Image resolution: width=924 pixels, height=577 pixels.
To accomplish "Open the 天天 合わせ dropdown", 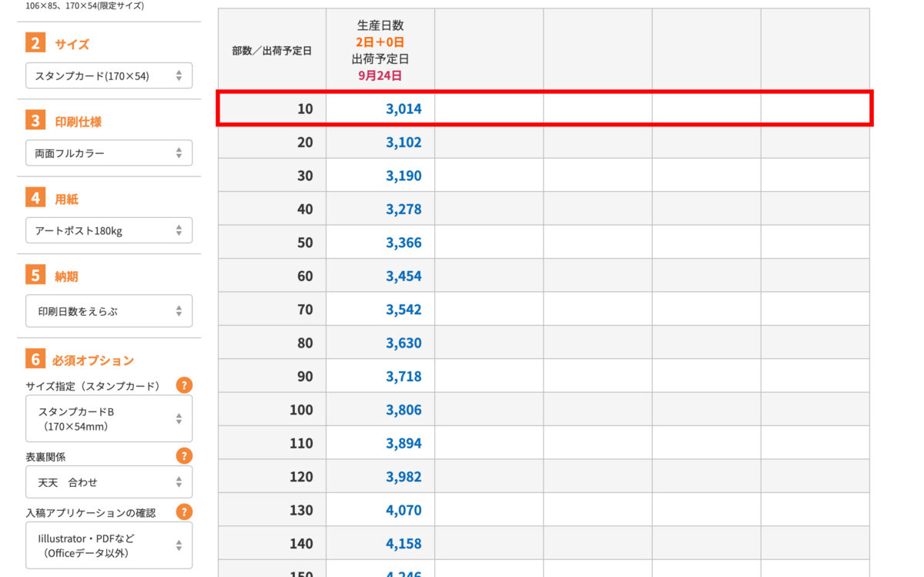I will point(109,482).
